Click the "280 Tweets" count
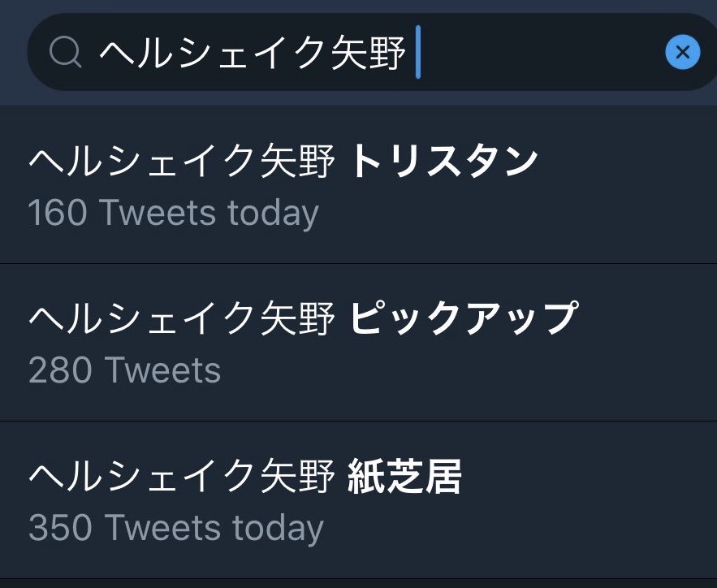This screenshot has width=717, height=588. [x=124, y=370]
